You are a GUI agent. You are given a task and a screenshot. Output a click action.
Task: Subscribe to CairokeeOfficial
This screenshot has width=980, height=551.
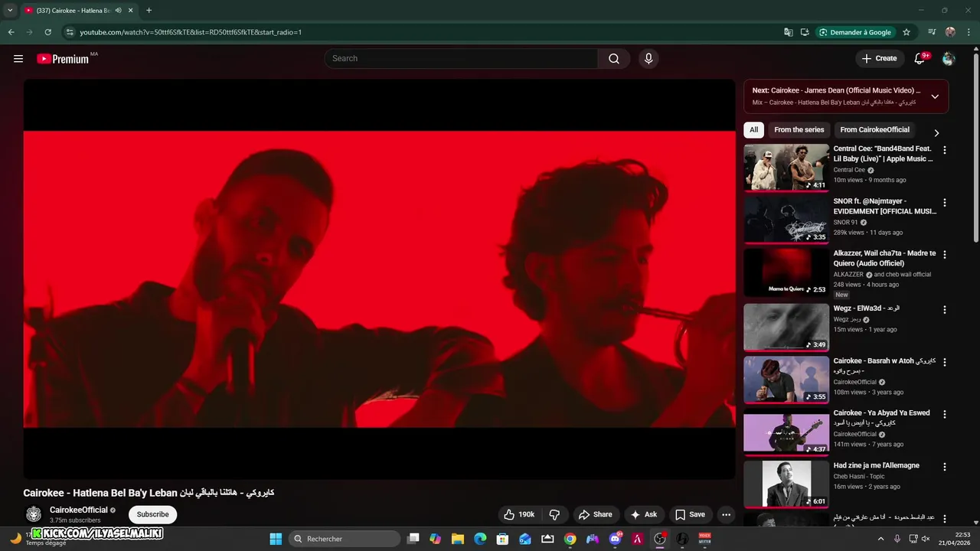[152, 514]
